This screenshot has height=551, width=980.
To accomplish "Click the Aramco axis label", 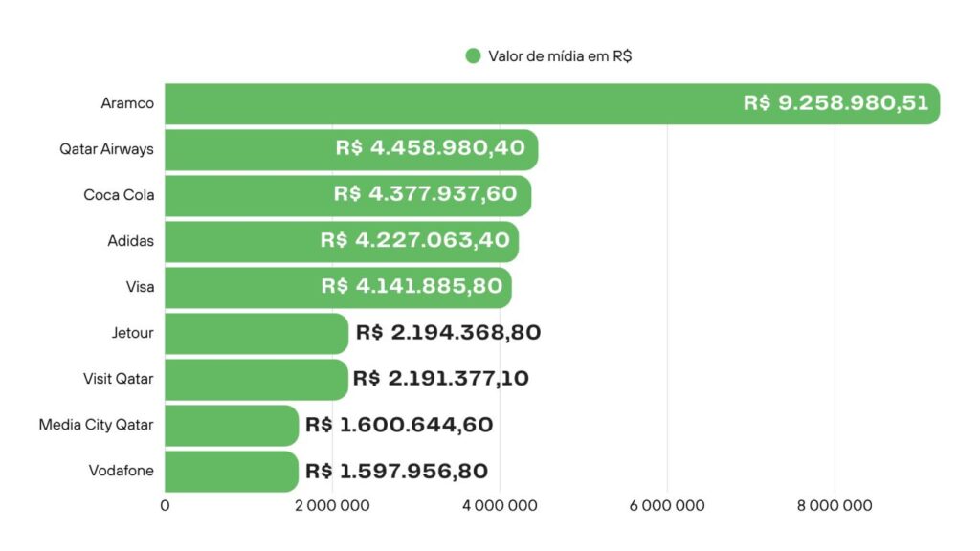I will (x=127, y=103).
